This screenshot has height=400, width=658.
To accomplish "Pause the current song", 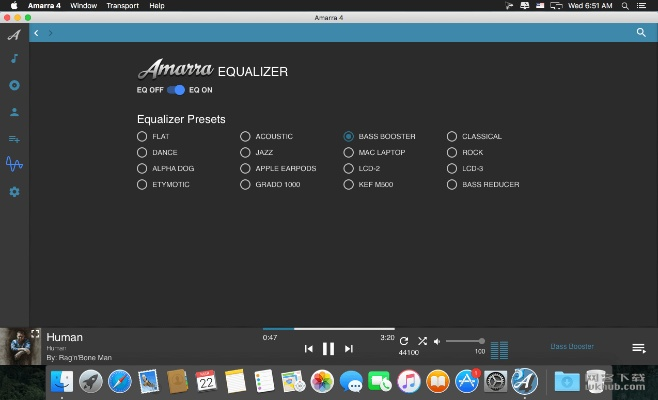I will 328,349.
